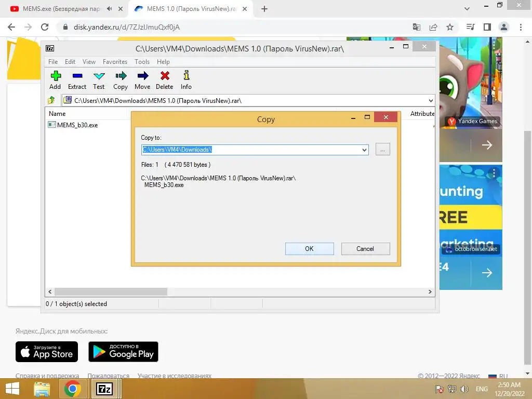Switch to the MEMS 1.0 Yandex Disk tab
This screenshot has height=399, width=532.
[192, 9]
